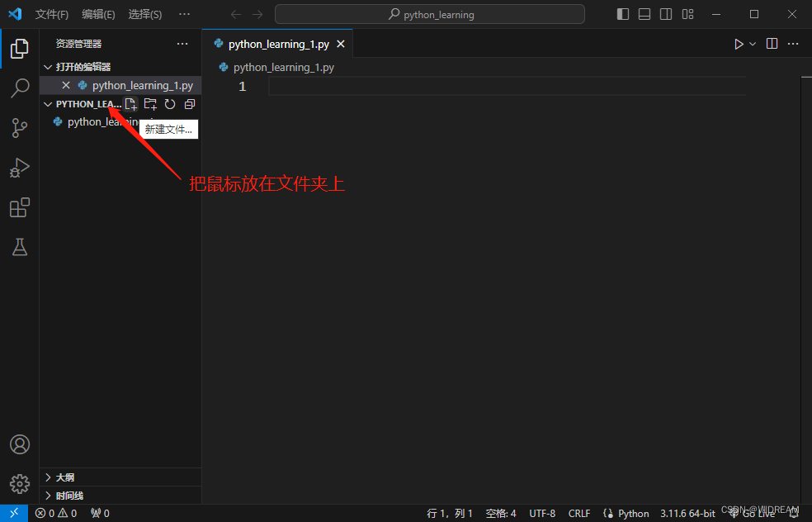This screenshot has height=522, width=812.
Task: Click the ports forwarded indicator showing 0
Action: (100, 513)
